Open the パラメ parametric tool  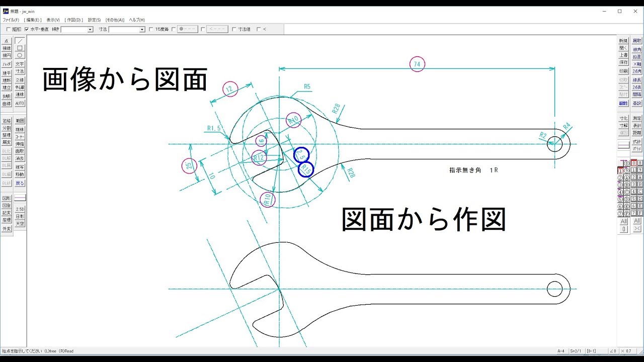click(x=637, y=149)
